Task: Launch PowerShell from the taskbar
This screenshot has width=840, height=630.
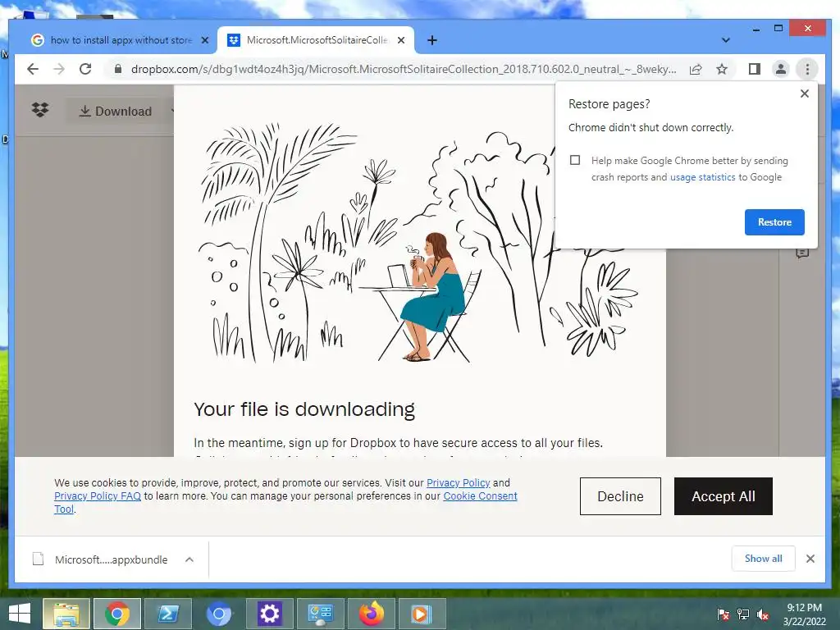Action: click(x=167, y=614)
